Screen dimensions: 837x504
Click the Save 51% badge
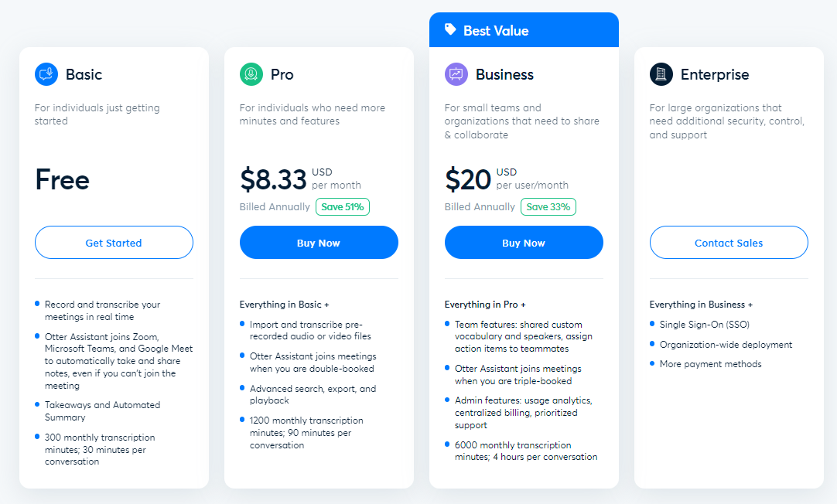coord(343,207)
